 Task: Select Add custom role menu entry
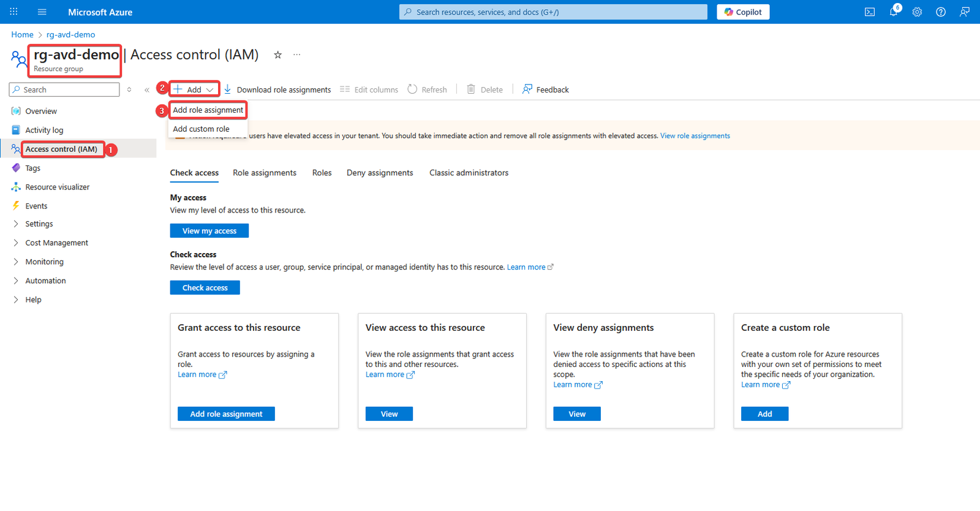201,129
